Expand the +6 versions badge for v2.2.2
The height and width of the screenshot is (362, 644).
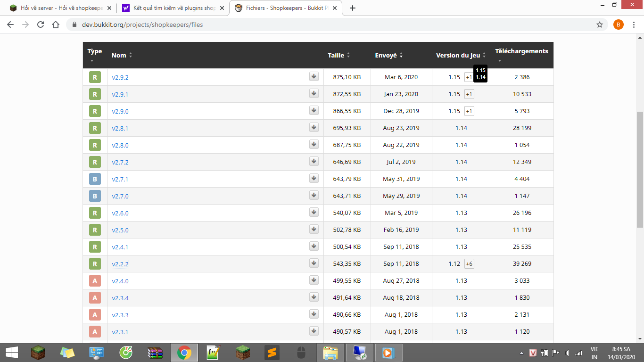point(469,264)
